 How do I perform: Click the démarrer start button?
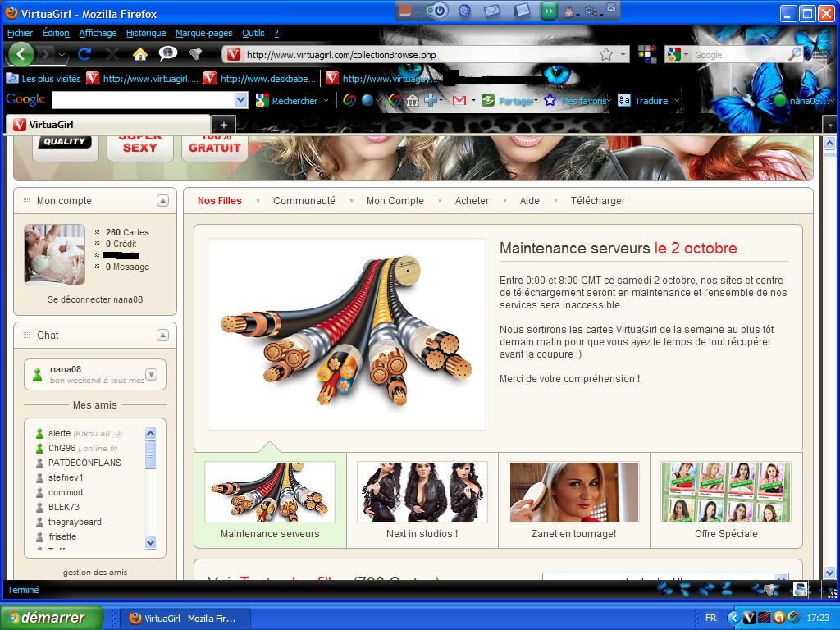52,618
